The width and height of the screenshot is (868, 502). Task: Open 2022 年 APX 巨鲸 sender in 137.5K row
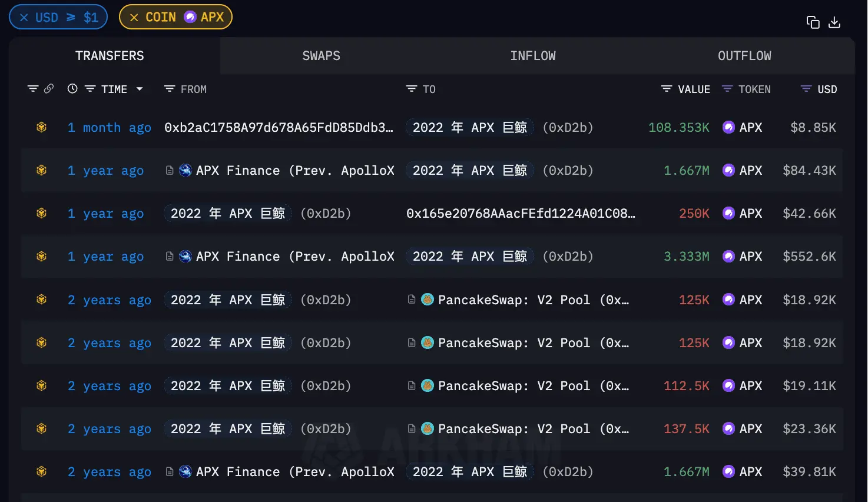[x=228, y=429]
